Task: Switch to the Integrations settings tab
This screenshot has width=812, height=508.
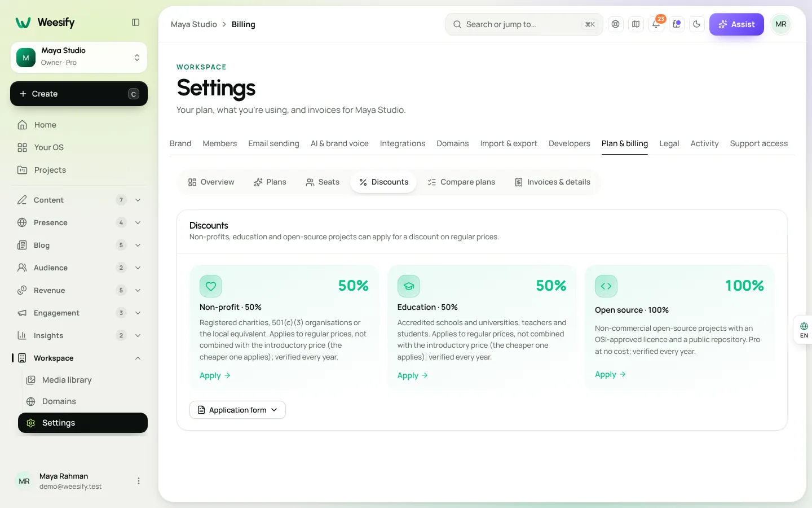Action: 403,143
